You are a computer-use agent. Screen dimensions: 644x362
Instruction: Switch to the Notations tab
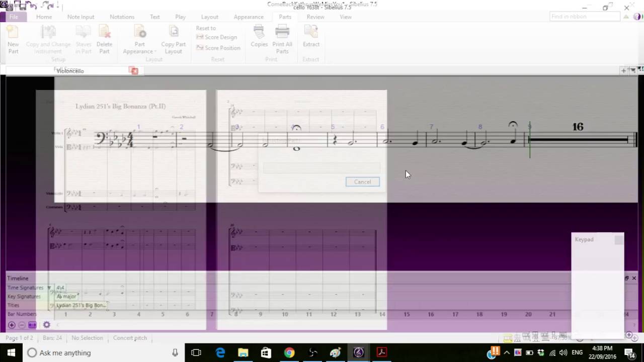coord(122,17)
